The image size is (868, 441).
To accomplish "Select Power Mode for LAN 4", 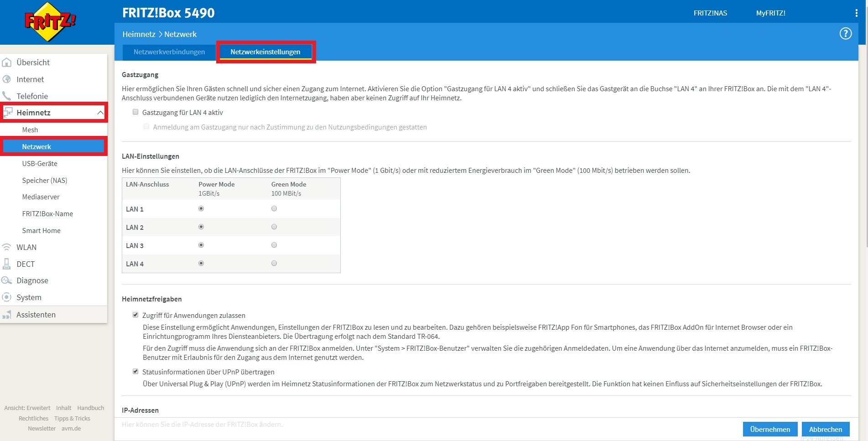I will [x=201, y=264].
